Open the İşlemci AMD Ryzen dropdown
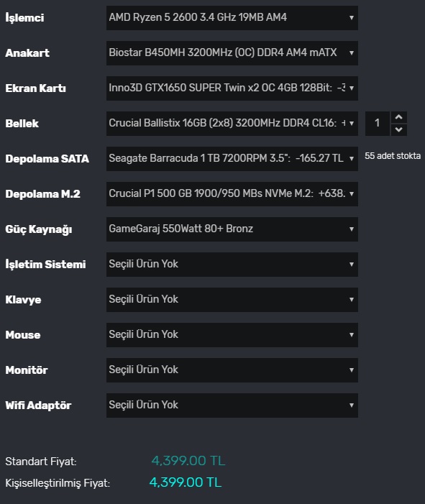The height and width of the screenshot is (504, 425). [232, 18]
